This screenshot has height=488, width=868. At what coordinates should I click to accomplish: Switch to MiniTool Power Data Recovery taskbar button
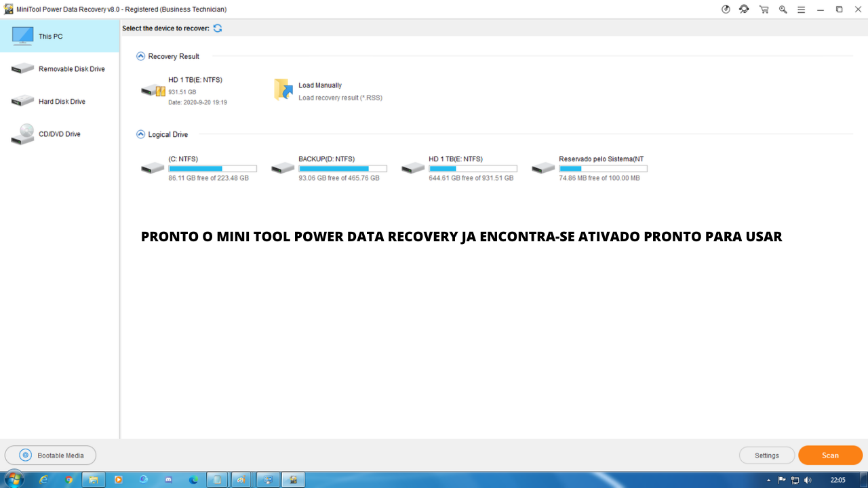(293, 480)
